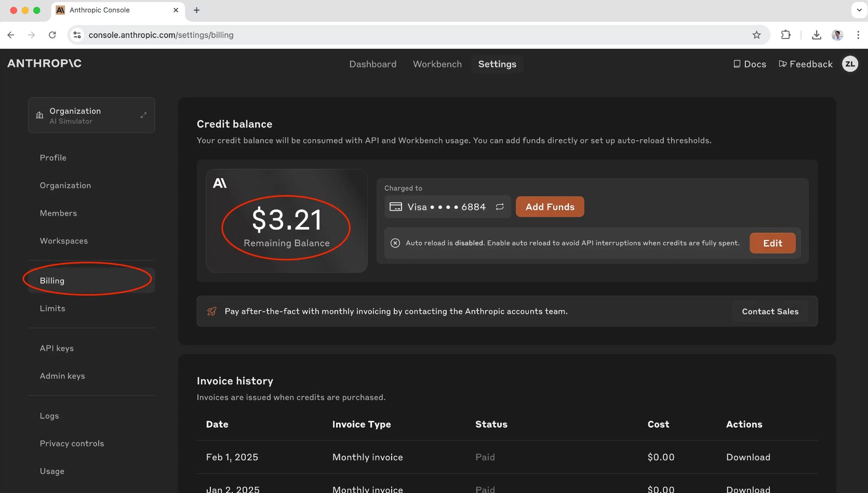Open Limits settings
Screen dimensions: 868x493
tap(52, 309)
